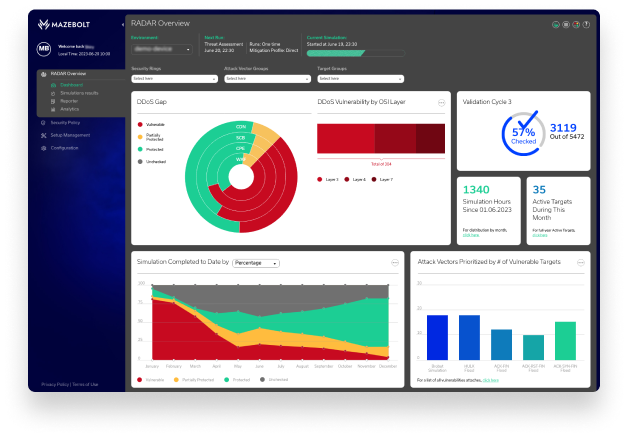Open options menu on Attack Vectors card
Image resolution: width=627 pixels, height=437 pixels.
(582, 262)
